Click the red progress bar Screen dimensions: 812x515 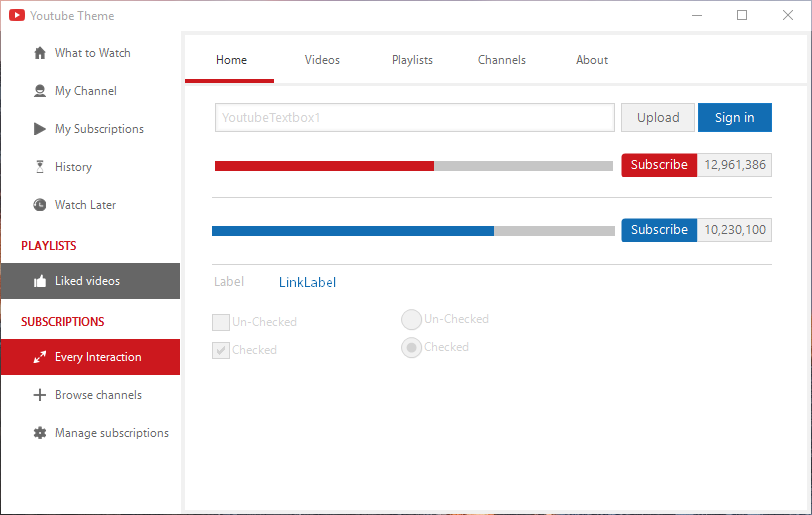pos(413,166)
